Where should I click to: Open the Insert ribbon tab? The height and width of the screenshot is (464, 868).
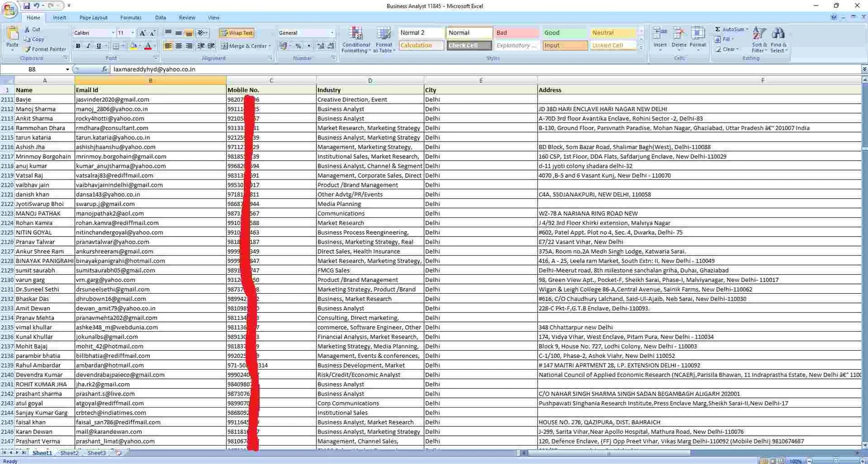point(60,17)
